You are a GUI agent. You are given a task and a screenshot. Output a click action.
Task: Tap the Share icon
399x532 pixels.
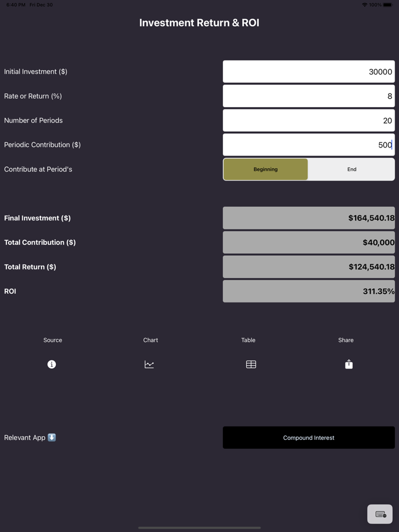pos(348,364)
